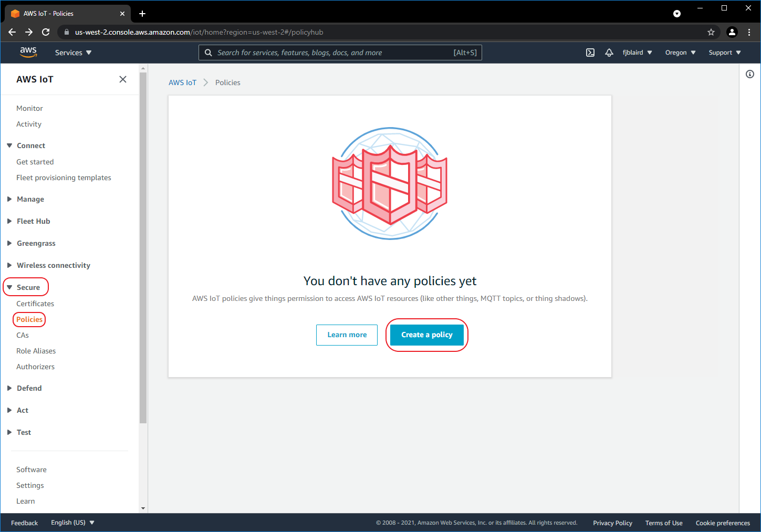Click the Learn more button
Screen dimensions: 761x532
[347, 335]
